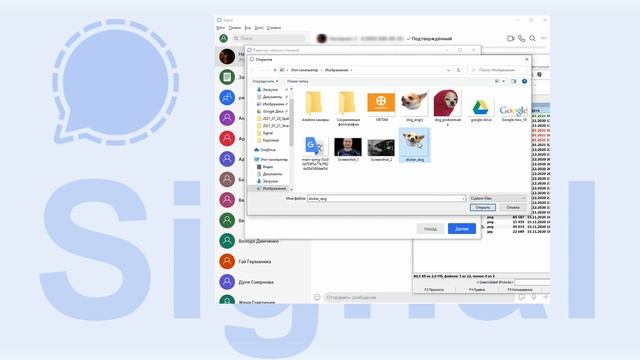Open the emoji picker in message bar
This screenshot has width=640, height=360.
[317, 297]
